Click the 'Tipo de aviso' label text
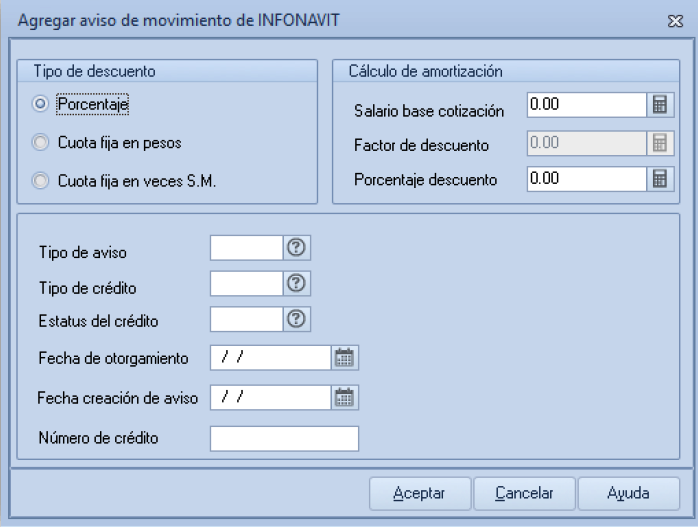698x527 pixels. point(83,252)
